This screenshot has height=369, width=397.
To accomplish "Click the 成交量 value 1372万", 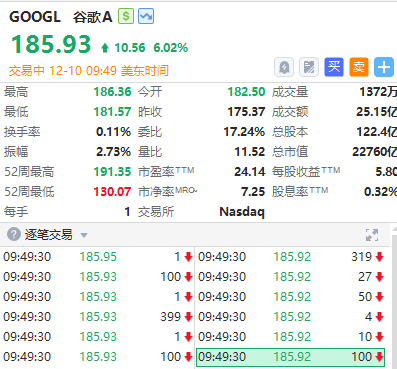I will [x=378, y=92].
